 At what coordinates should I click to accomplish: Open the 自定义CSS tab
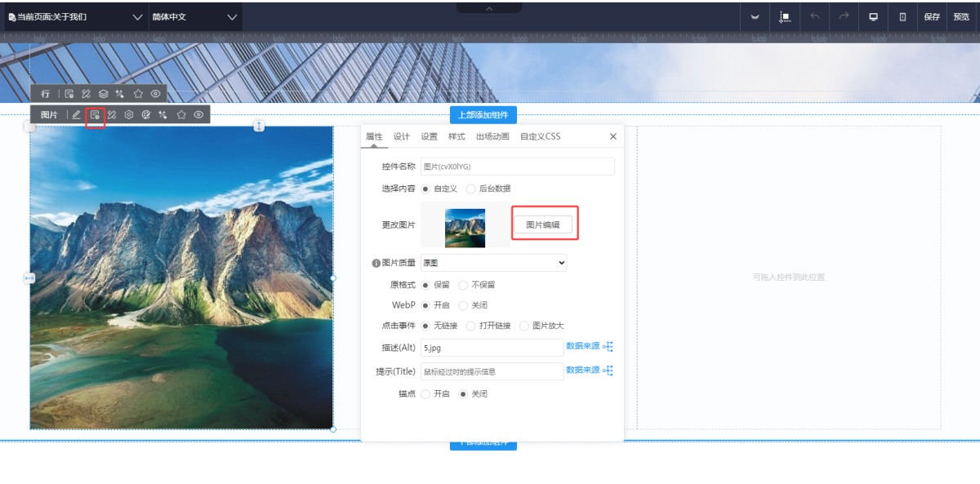click(540, 136)
